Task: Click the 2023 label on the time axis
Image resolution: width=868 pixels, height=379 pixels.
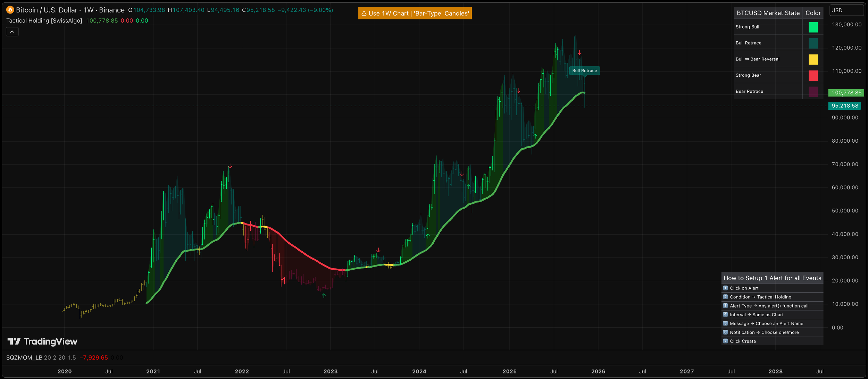Action: tap(330, 371)
